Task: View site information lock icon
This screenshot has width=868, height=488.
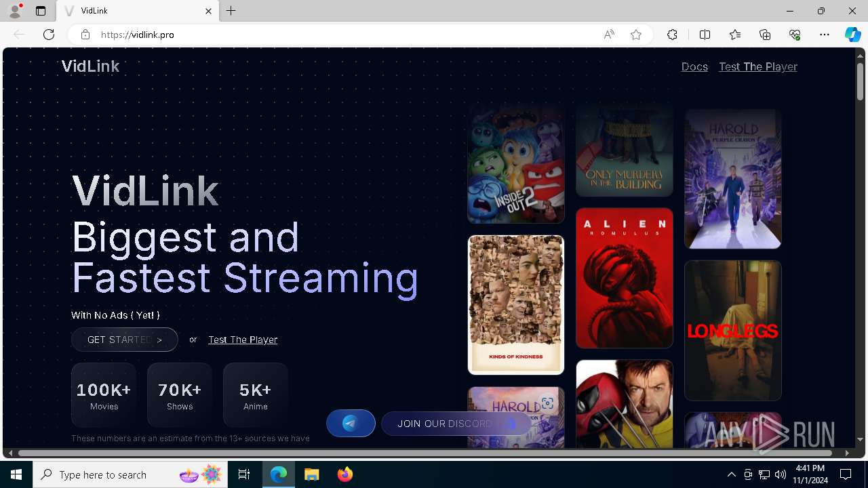Action: coord(85,35)
